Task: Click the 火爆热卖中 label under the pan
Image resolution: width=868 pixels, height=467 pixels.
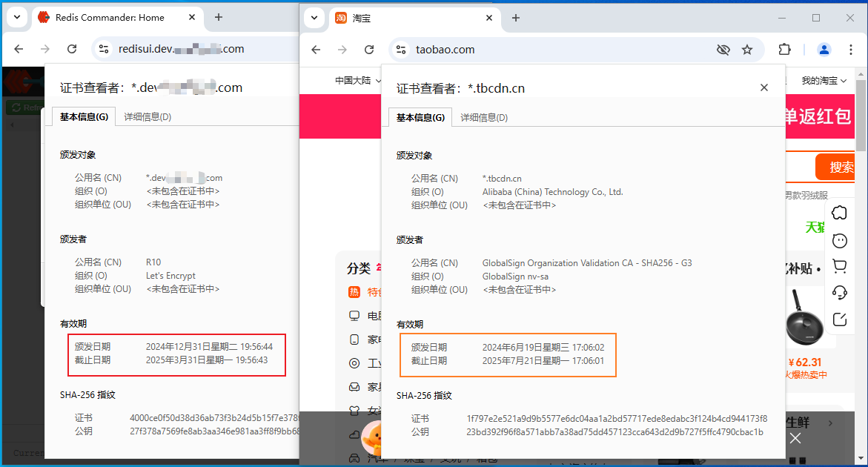Action: (806, 375)
